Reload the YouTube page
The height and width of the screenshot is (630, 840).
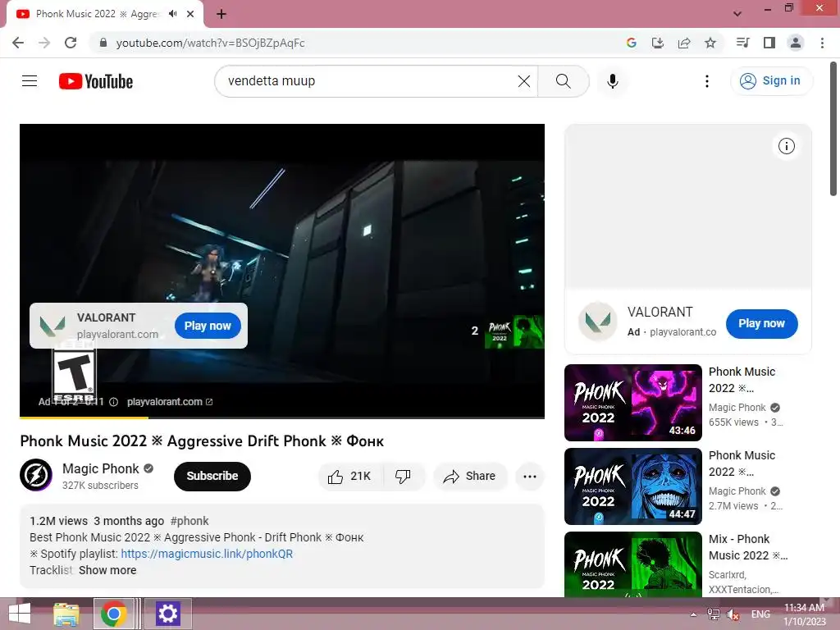[71, 43]
